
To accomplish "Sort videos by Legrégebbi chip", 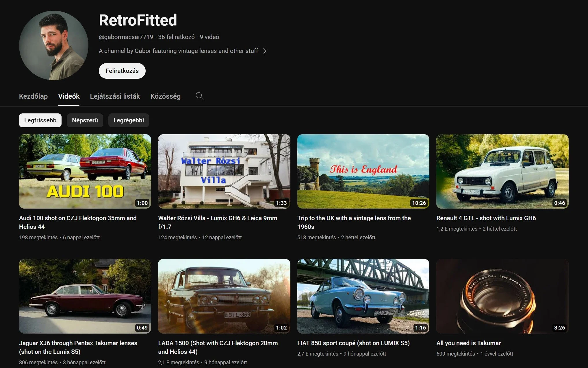I will (x=129, y=120).
